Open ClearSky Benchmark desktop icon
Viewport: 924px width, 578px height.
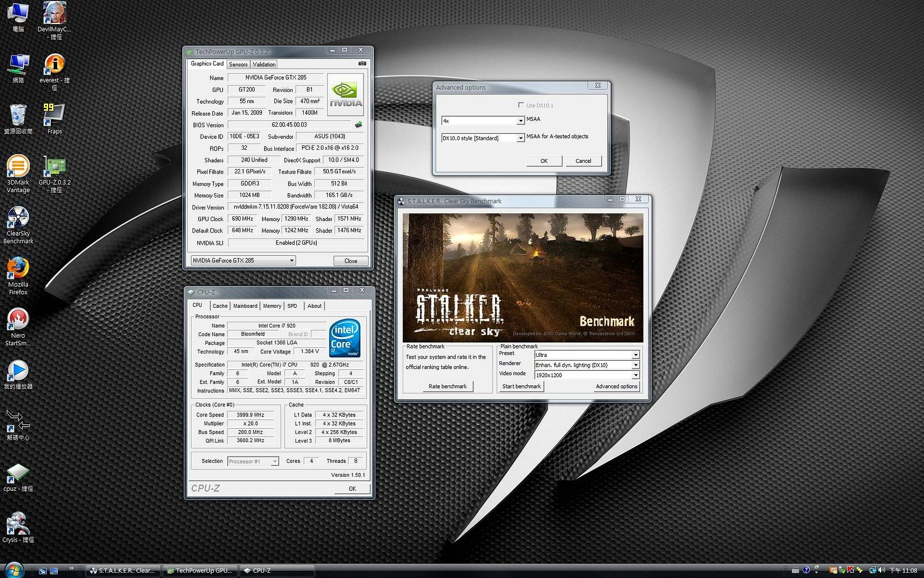pyautogui.click(x=18, y=225)
